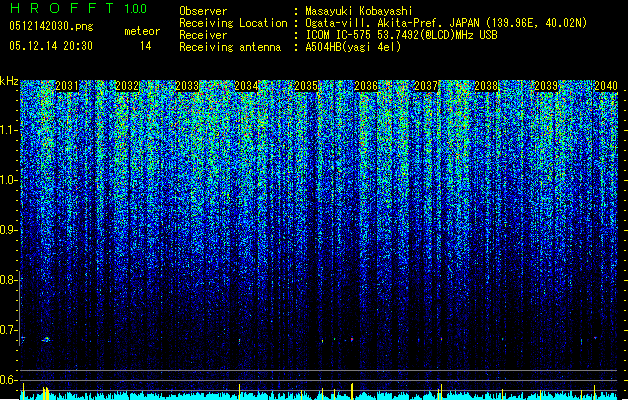Click the A504HB(yagi 4el) antenna text
This screenshot has width=629, height=400.
pos(353,47)
